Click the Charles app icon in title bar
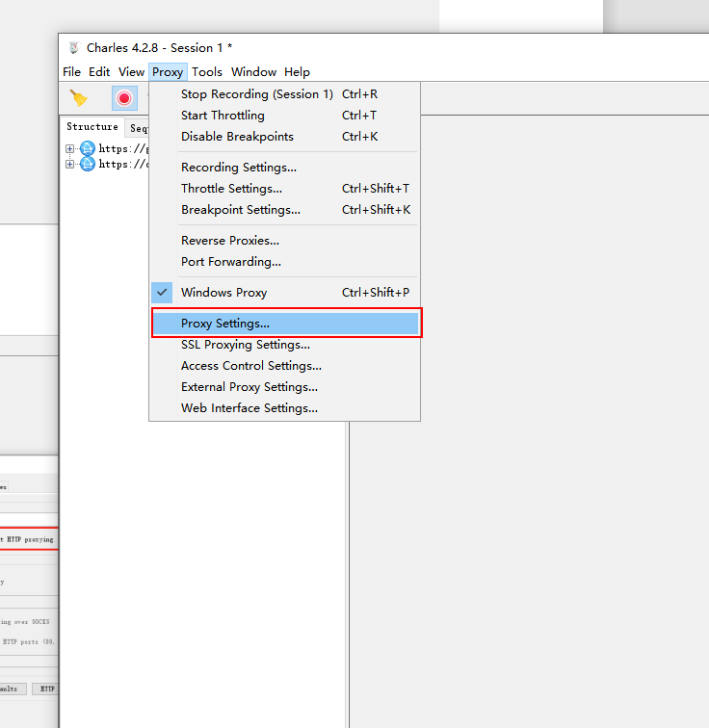 point(73,47)
